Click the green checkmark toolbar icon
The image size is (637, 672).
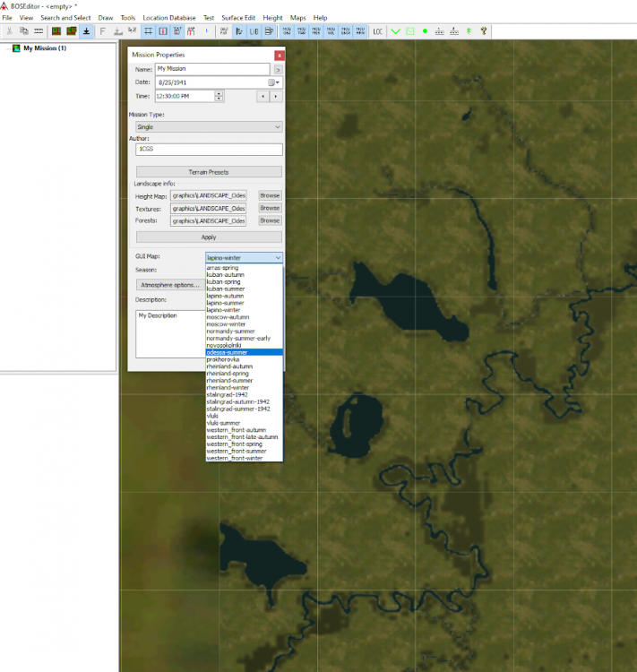point(396,31)
